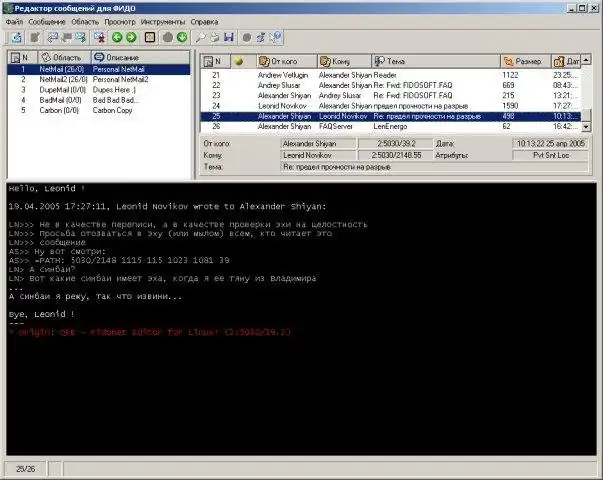Click the N column header in the area list

[23, 57]
